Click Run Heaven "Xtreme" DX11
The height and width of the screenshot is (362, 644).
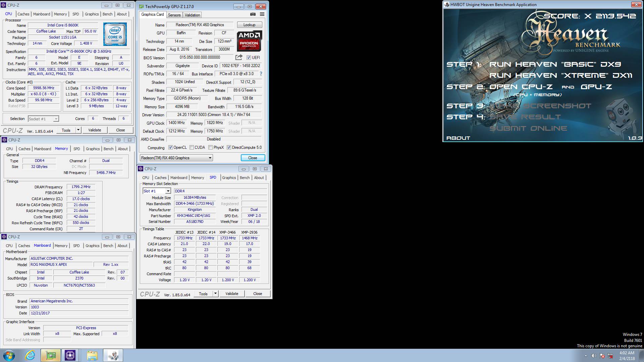pyautogui.click(x=561, y=75)
